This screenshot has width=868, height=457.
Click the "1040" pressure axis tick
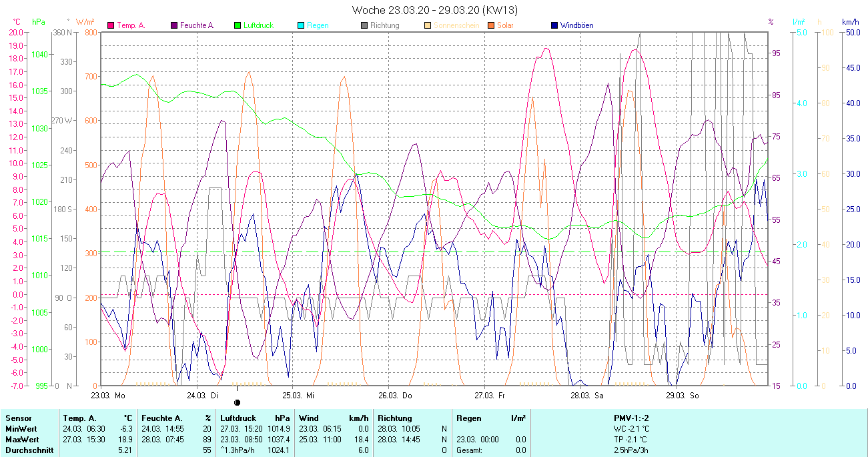(x=39, y=54)
